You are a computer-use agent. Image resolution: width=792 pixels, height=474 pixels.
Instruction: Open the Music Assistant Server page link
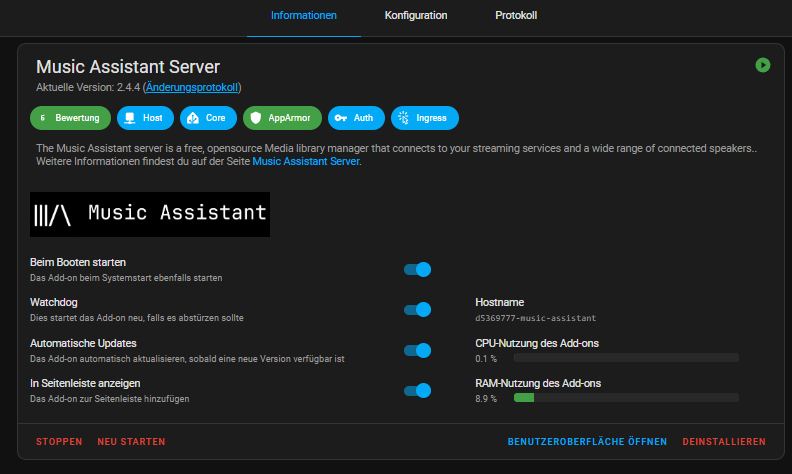click(x=304, y=161)
